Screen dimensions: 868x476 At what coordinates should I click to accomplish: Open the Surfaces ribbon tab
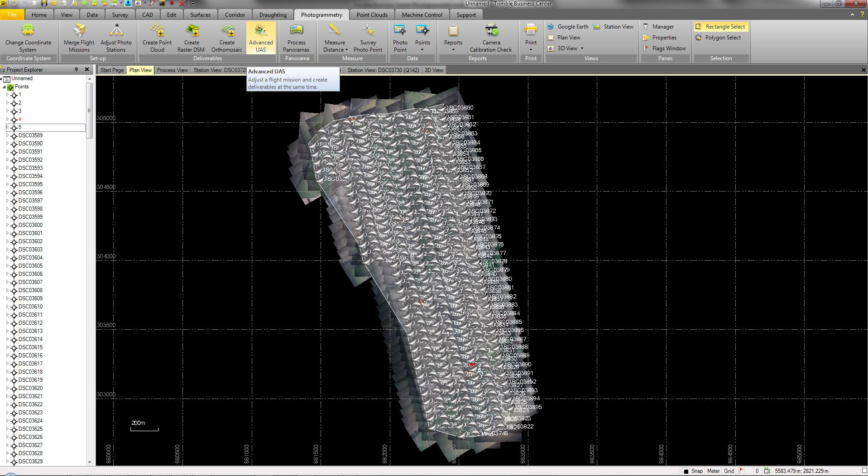[200, 14]
